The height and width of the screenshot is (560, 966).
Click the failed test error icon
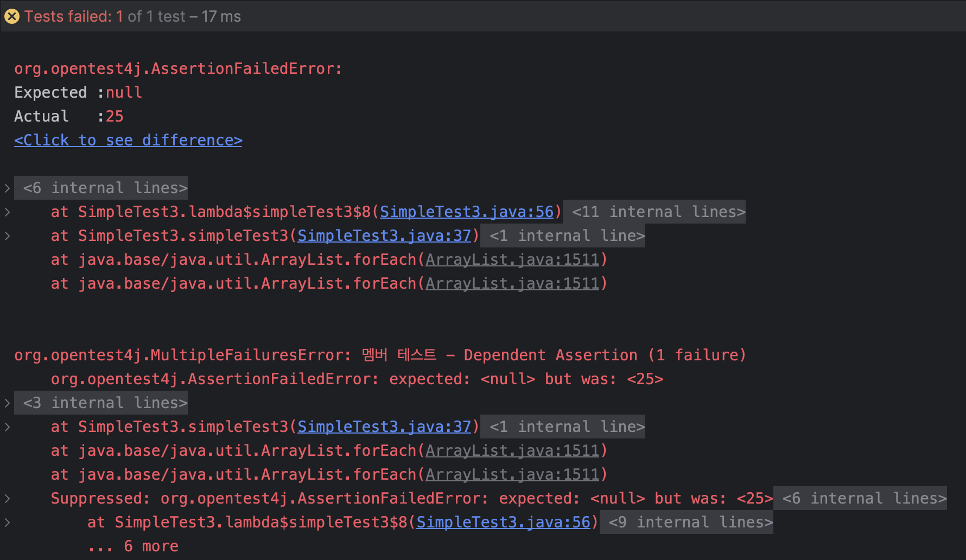pyautogui.click(x=12, y=16)
